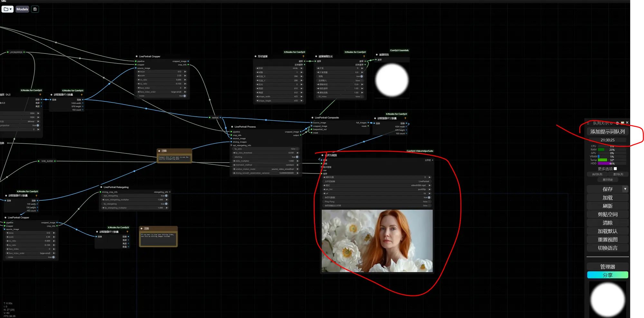Image resolution: width=644 pixels, height=318 pixels.
Task: Collapse the 形状遮罩 node via title dot
Action: click(256, 56)
